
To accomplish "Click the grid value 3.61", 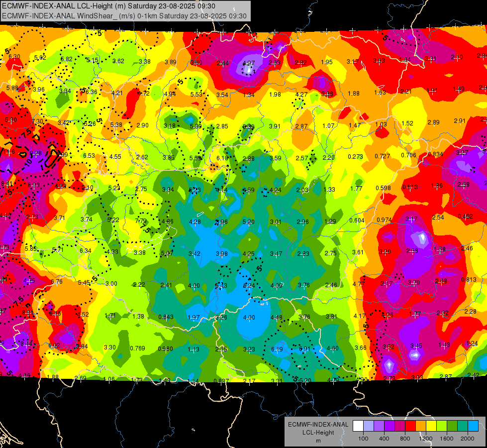I will pyautogui.click(x=358, y=252).
